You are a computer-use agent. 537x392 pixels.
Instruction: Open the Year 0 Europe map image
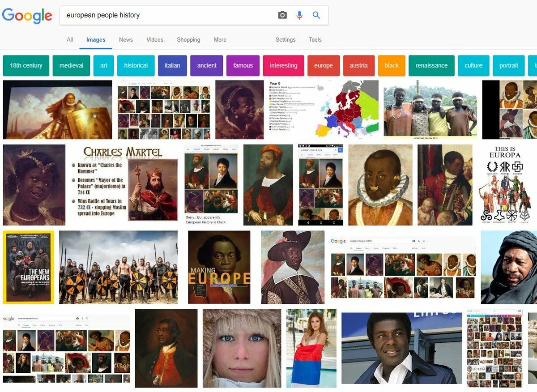click(x=324, y=110)
